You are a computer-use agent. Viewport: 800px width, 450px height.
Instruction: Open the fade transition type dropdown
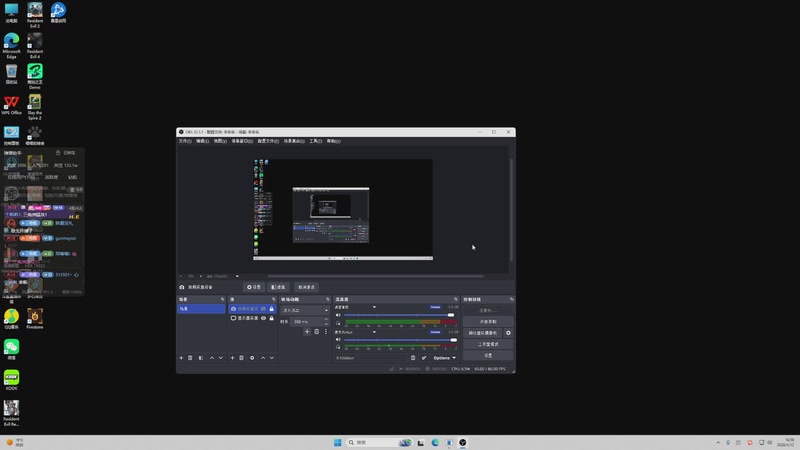(305, 310)
